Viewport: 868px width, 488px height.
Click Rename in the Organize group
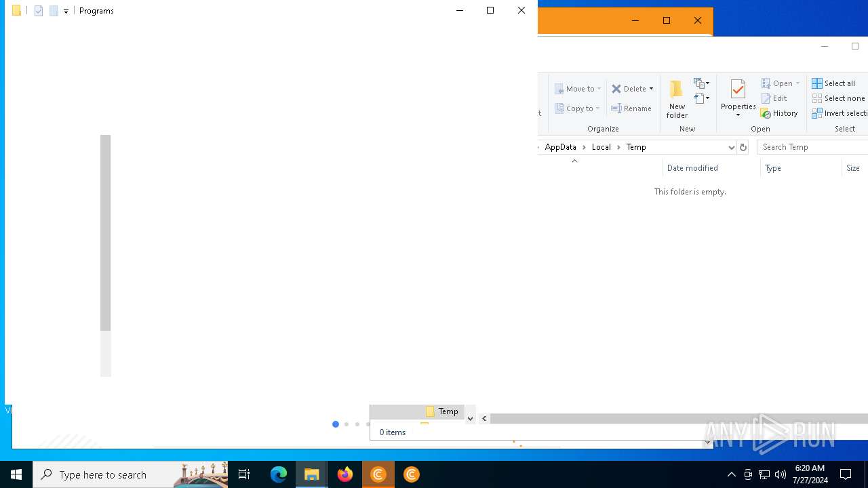point(631,108)
